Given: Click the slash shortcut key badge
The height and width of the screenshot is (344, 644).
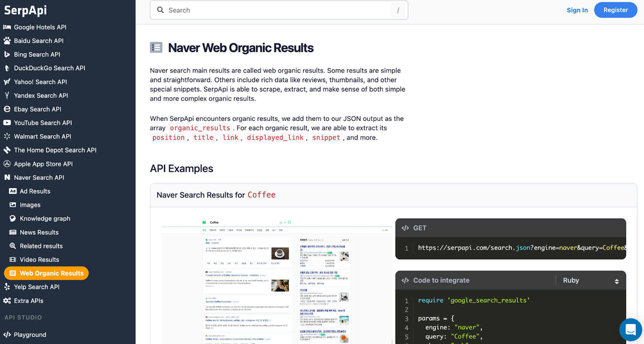Looking at the screenshot, I should pyautogui.click(x=398, y=10).
